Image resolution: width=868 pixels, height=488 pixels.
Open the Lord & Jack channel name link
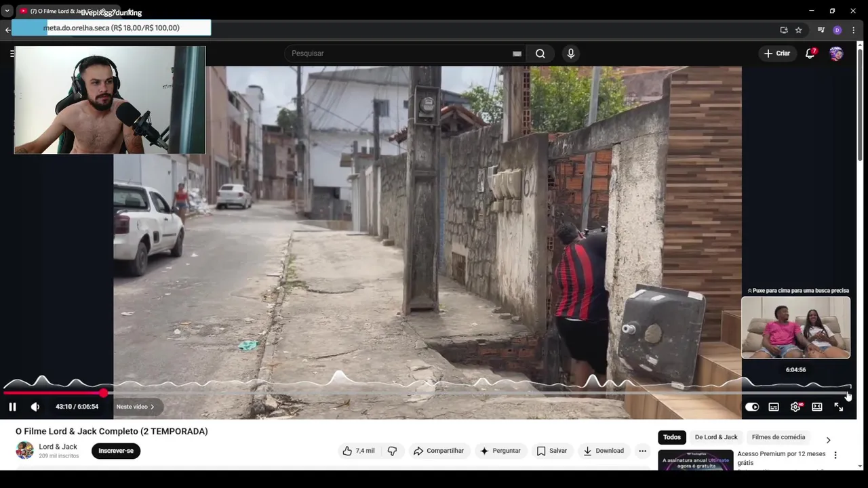click(x=58, y=447)
